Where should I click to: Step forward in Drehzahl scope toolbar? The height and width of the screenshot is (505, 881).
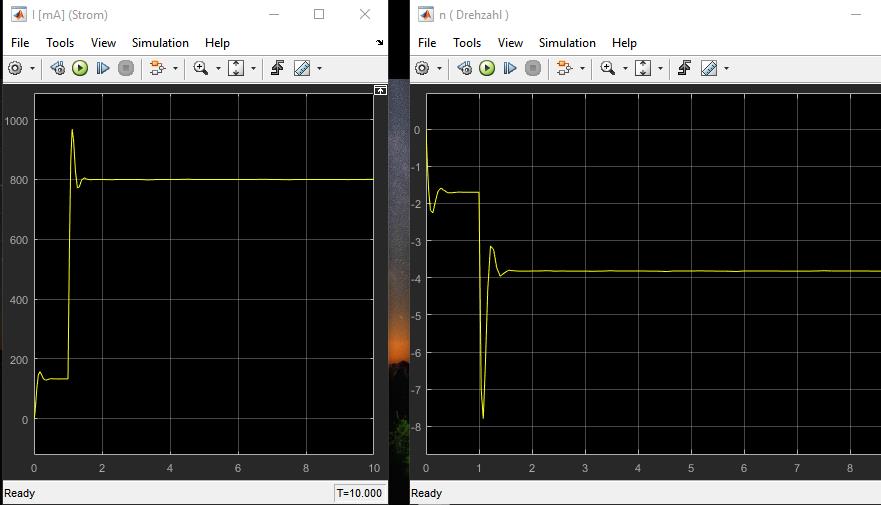510,69
